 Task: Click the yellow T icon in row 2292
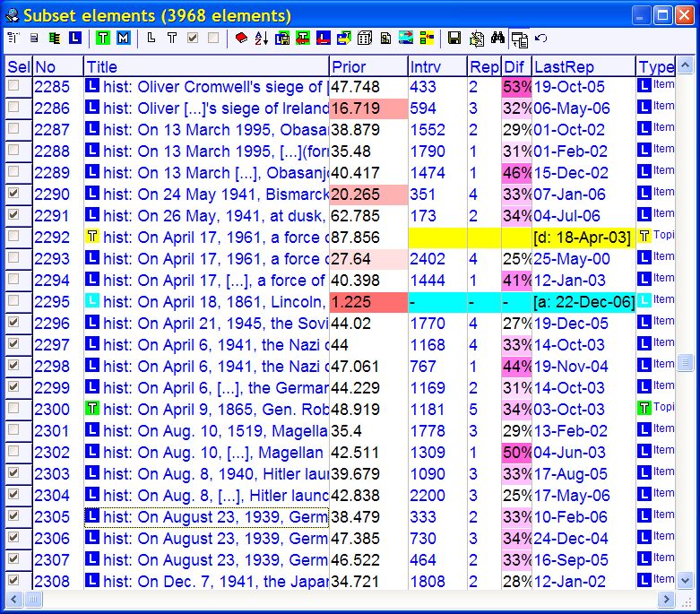coord(92,236)
